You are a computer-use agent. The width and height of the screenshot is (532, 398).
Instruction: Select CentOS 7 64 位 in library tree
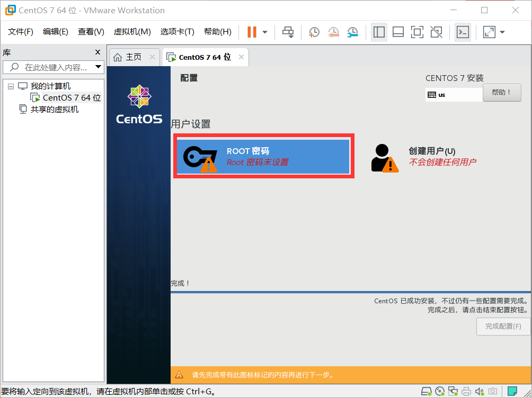pyautogui.click(x=72, y=97)
